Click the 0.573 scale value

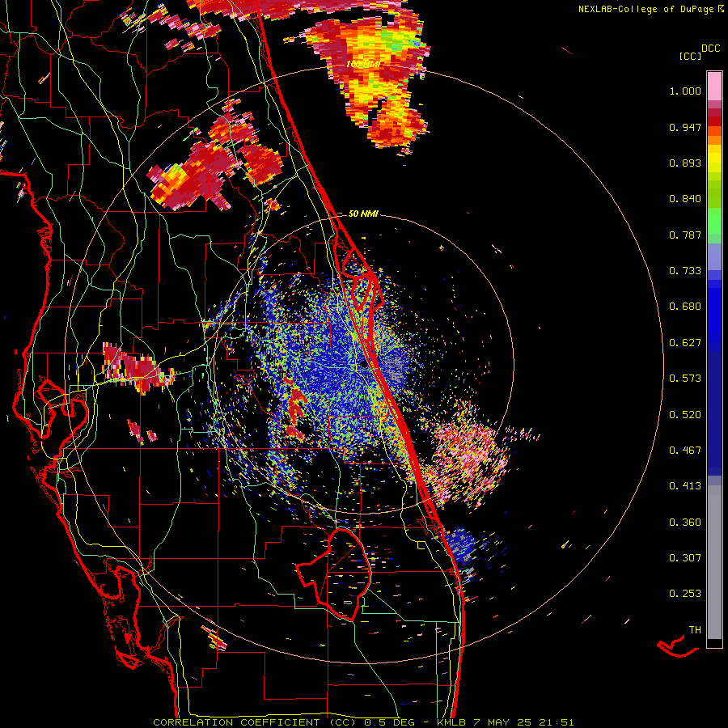coord(685,379)
